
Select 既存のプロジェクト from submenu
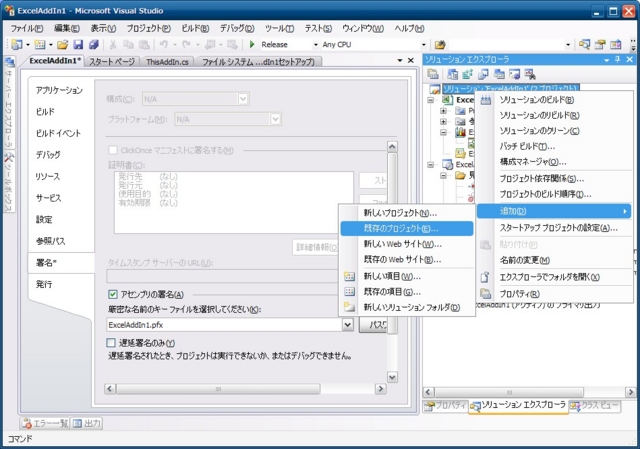click(407, 229)
